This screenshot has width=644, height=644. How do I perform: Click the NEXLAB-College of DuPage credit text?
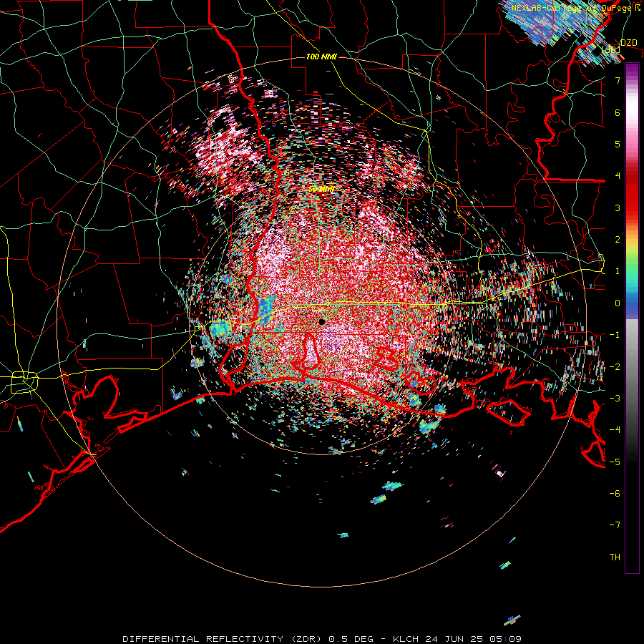click(x=571, y=8)
